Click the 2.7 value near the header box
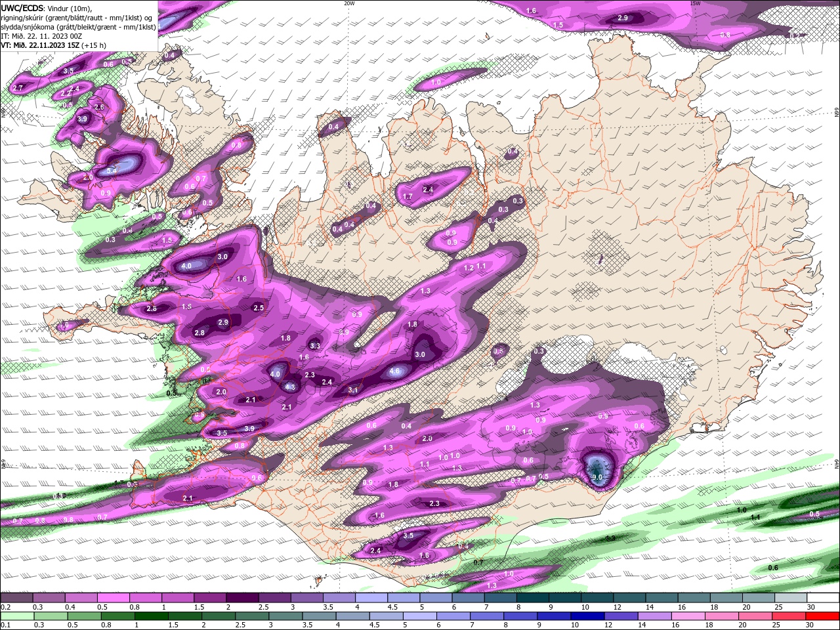 pyautogui.click(x=18, y=87)
